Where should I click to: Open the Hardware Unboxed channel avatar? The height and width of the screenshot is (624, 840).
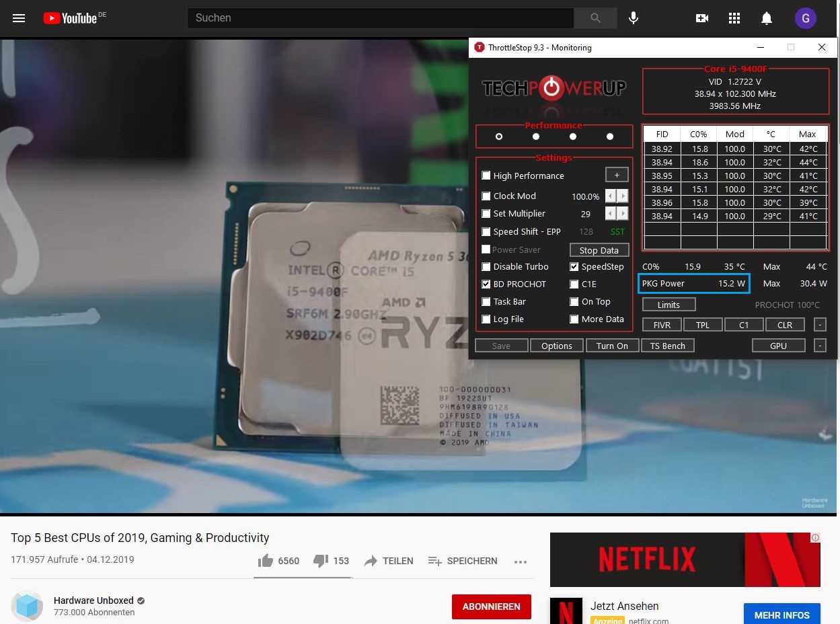27,607
